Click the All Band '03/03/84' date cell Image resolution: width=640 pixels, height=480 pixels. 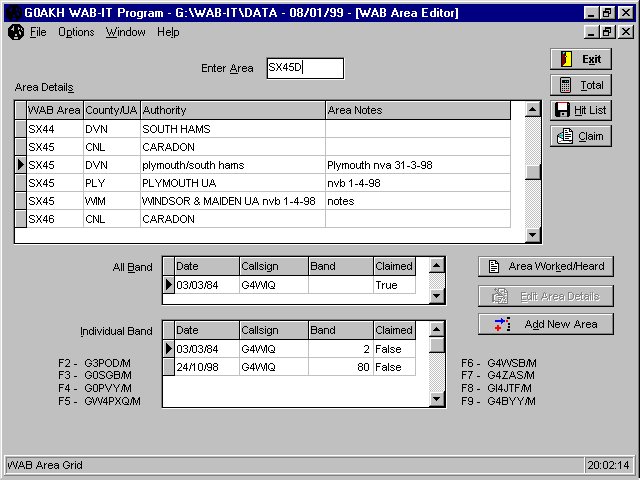207,285
